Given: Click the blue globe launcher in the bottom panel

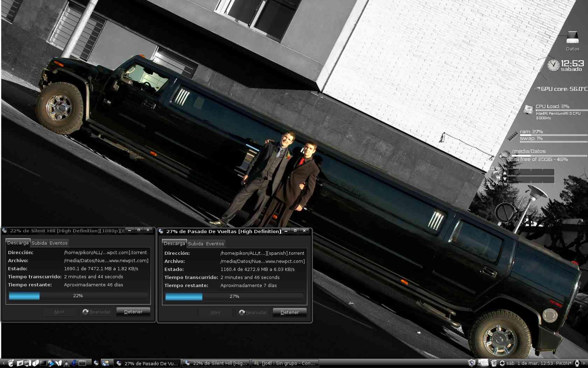Looking at the screenshot, I should tap(51, 363).
